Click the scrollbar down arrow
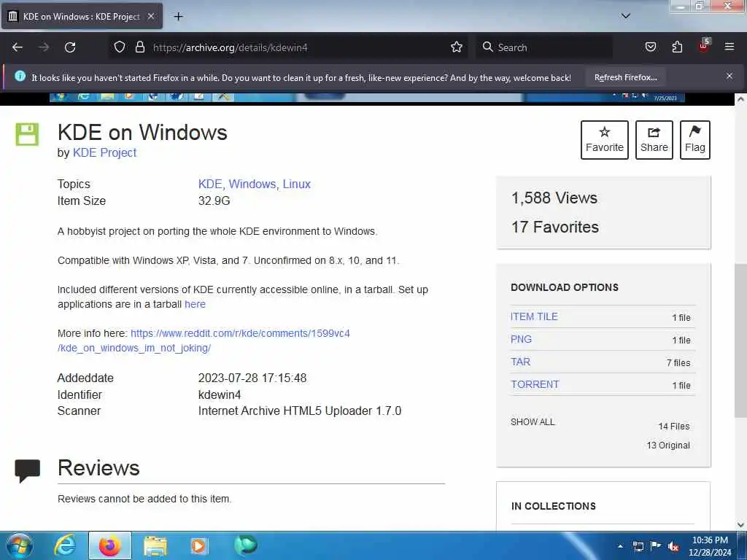The height and width of the screenshot is (560, 747). 740,525
